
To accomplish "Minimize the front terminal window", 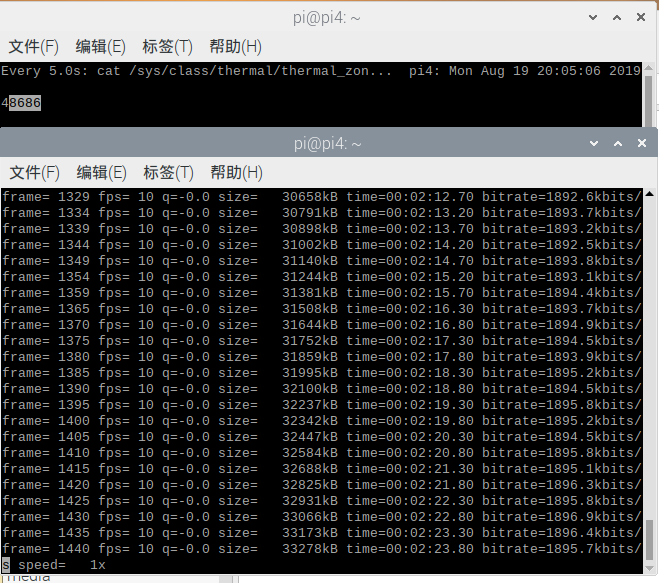I will [x=594, y=143].
